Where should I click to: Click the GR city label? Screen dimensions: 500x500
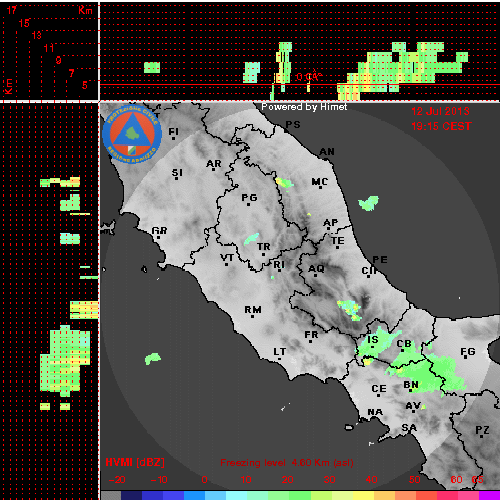pyautogui.click(x=159, y=230)
